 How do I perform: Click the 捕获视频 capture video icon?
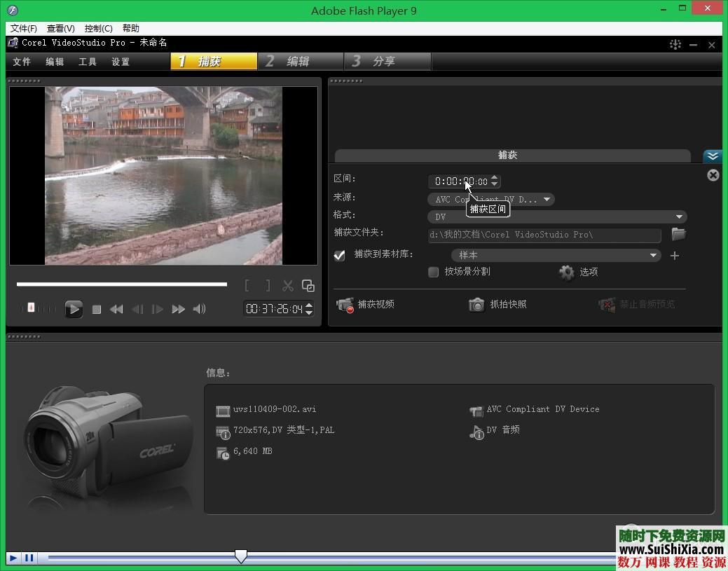tap(345, 304)
